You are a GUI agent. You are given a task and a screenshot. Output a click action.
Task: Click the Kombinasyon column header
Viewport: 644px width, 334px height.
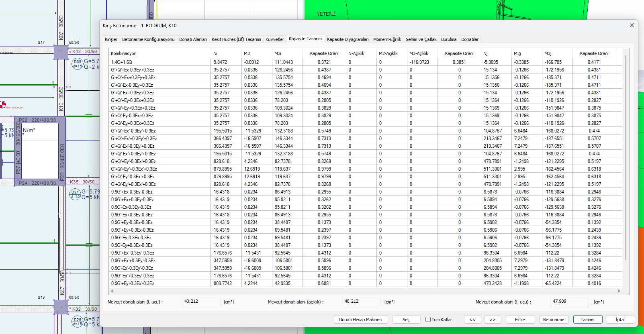coord(124,53)
